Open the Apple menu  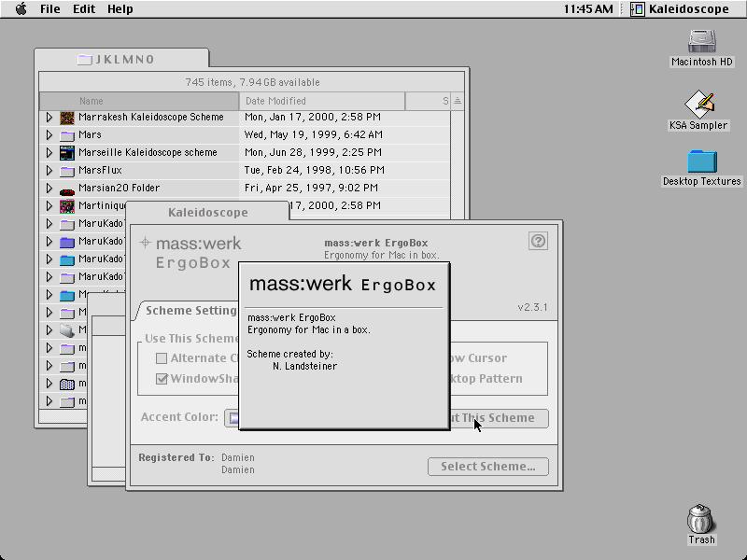(21, 9)
